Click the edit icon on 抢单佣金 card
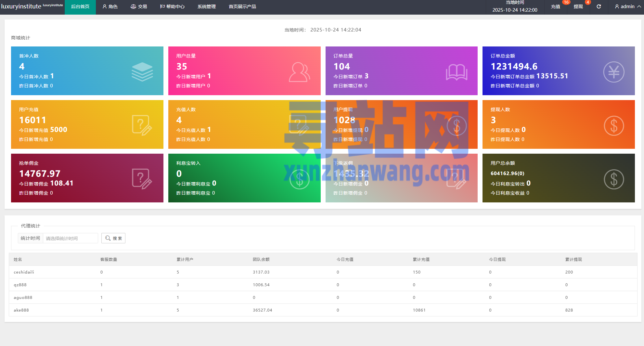The height and width of the screenshot is (346, 644). click(142, 179)
